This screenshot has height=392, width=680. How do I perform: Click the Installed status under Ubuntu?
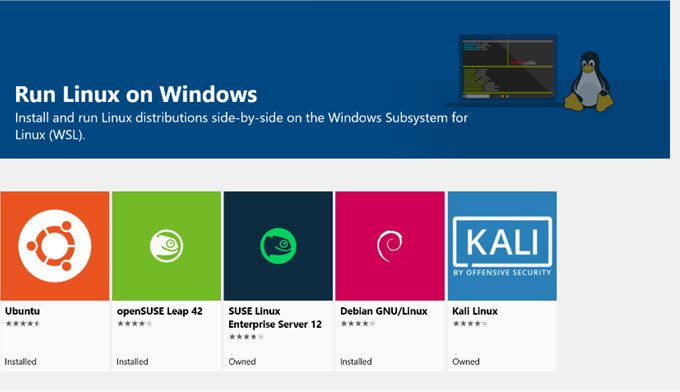click(20, 362)
